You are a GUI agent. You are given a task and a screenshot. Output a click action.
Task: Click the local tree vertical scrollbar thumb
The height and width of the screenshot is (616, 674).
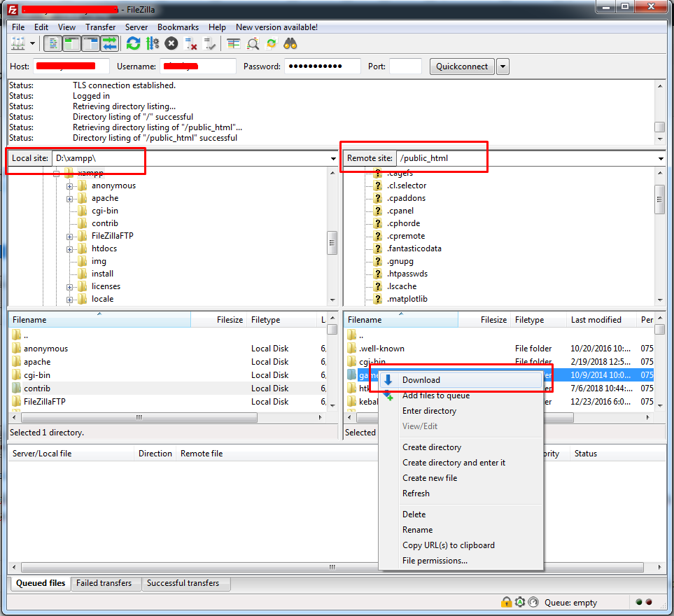(332, 243)
